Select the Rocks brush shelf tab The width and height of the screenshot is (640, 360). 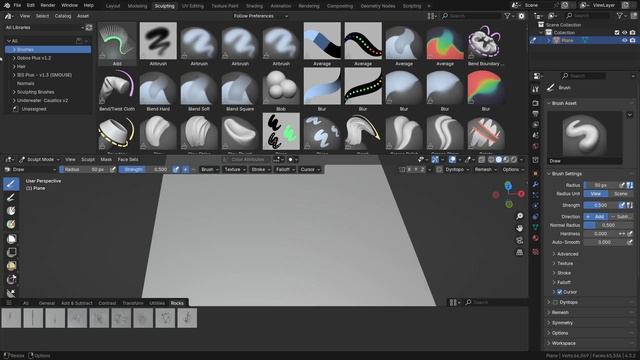pyautogui.click(x=177, y=303)
